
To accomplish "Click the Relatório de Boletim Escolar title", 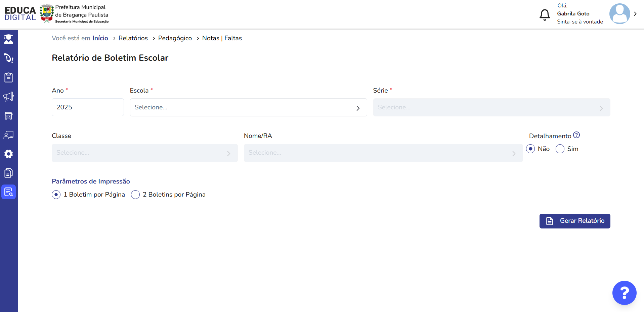I will pos(110,58).
